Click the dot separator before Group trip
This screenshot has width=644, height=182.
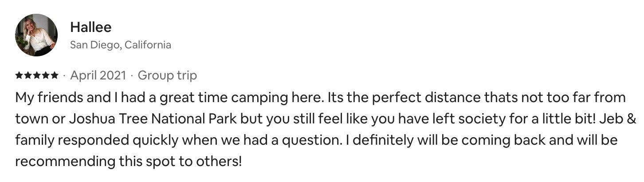click(x=132, y=76)
